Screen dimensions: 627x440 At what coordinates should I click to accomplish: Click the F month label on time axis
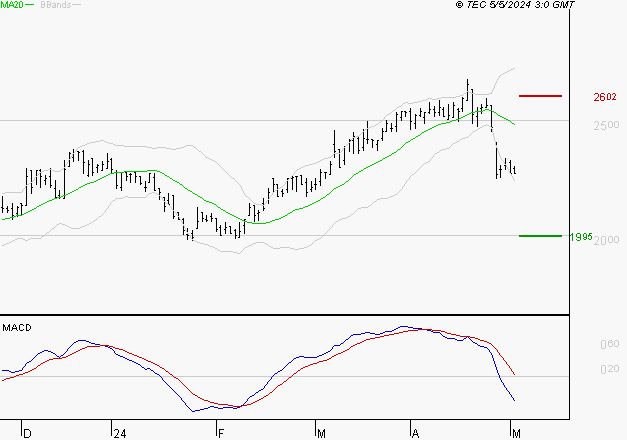(221, 434)
